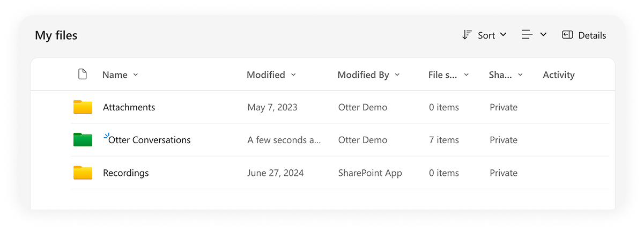
Task: Click the Recordings yellow folder icon
Action: (83, 173)
